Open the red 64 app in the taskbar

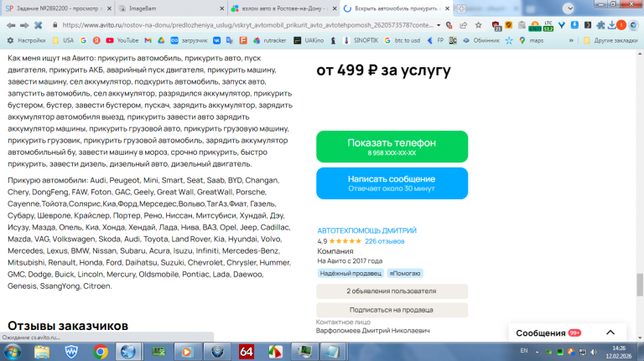[246, 352]
